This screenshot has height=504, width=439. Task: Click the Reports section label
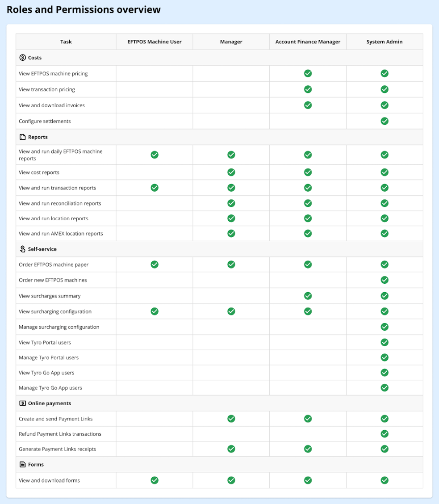tap(38, 137)
